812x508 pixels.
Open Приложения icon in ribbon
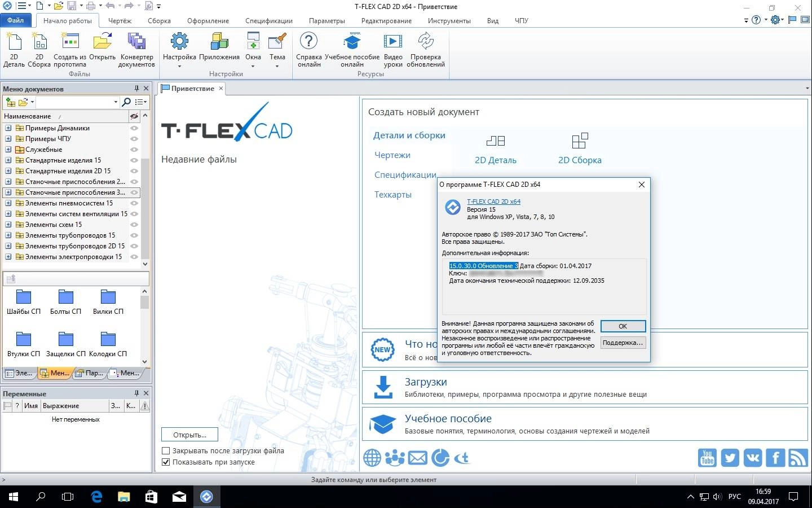219,42
